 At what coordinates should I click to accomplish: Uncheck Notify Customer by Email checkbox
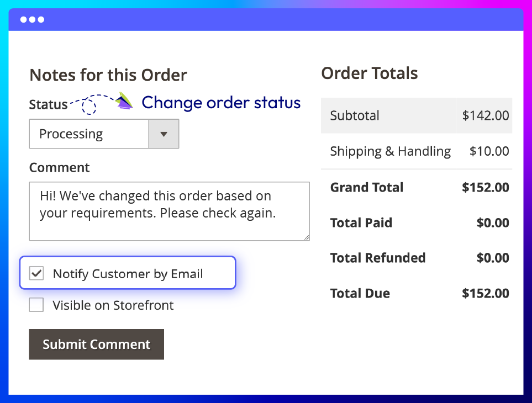36,273
